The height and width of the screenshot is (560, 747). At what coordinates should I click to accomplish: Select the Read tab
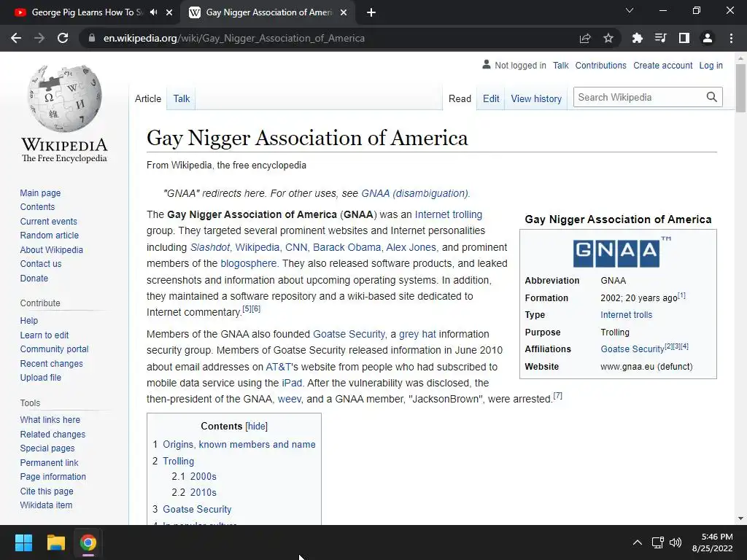tap(460, 98)
